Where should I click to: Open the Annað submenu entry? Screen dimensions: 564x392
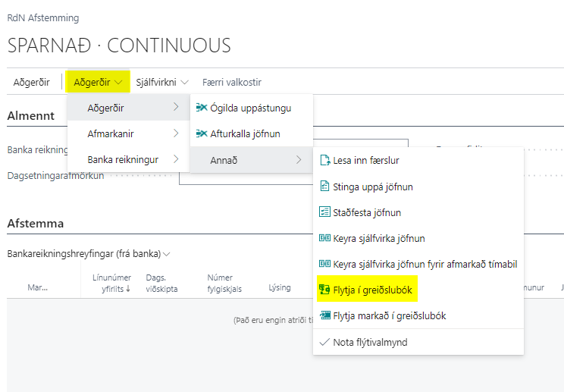(x=250, y=159)
